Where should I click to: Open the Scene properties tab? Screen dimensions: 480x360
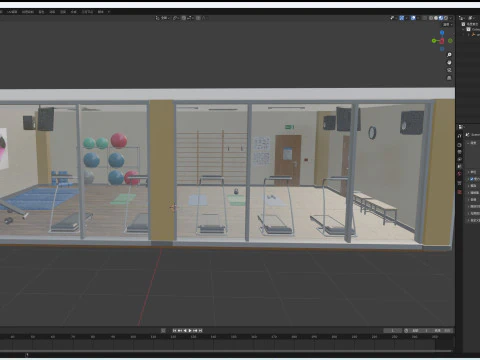point(460,166)
